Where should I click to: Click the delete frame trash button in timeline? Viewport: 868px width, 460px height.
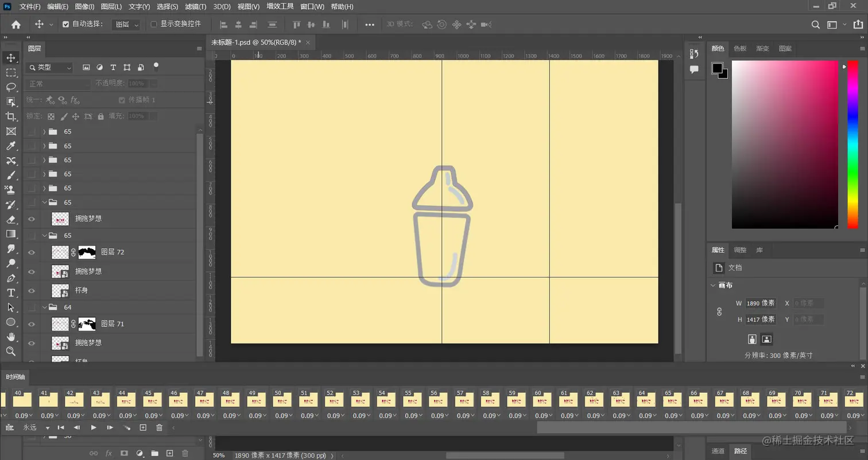[x=159, y=427]
